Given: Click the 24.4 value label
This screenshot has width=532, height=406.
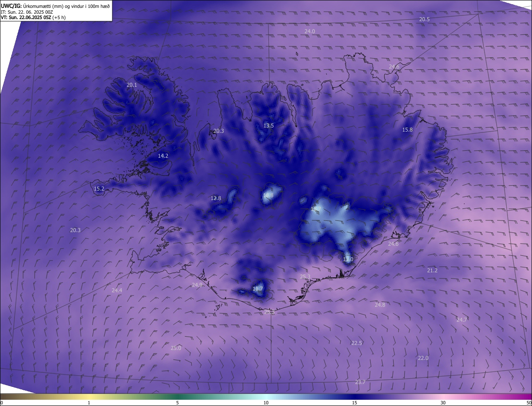Looking at the screenshot, I should 117,291.
